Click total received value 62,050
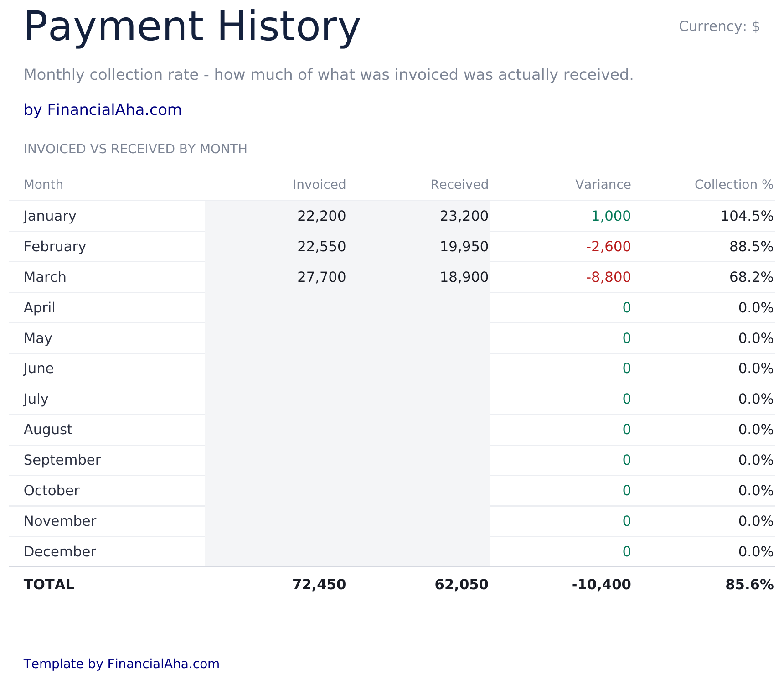784x680 pixels. coord(461,585)
